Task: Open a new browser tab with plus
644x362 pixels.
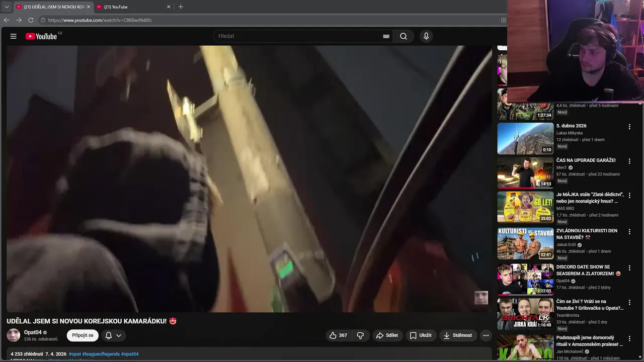Action: click(181, 7)
